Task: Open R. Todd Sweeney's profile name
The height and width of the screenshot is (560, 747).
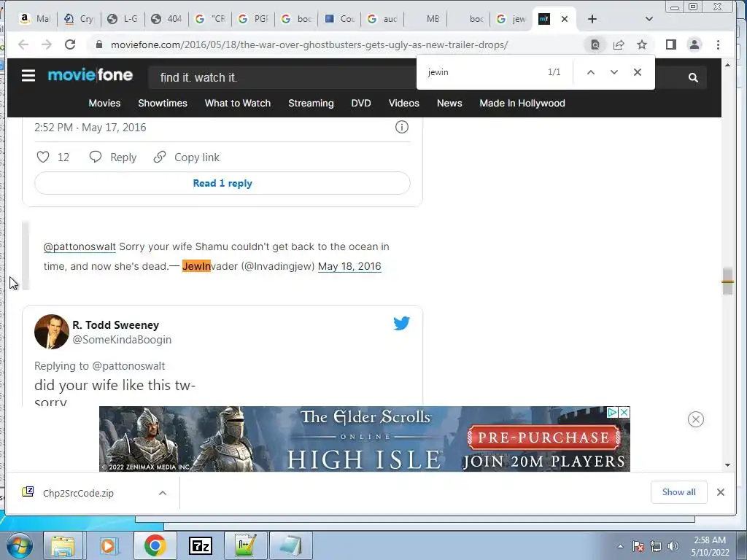Action: pos(116,324)
